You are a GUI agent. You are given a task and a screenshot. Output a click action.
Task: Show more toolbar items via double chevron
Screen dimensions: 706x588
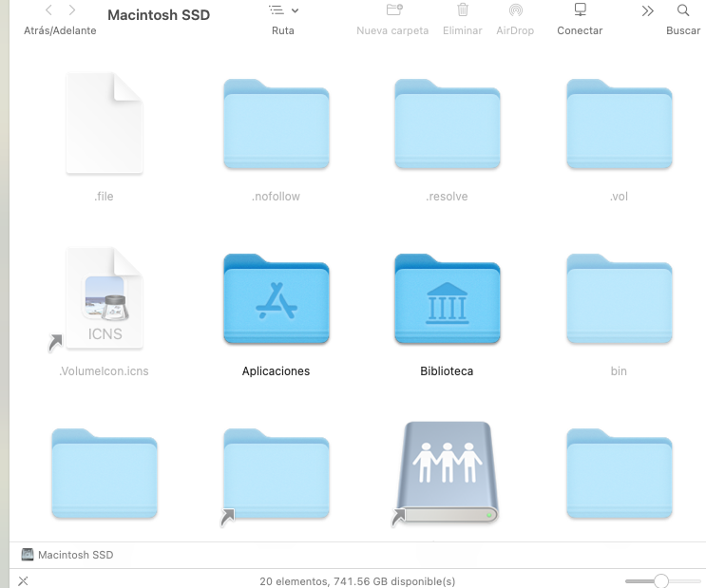pos(647,10)
